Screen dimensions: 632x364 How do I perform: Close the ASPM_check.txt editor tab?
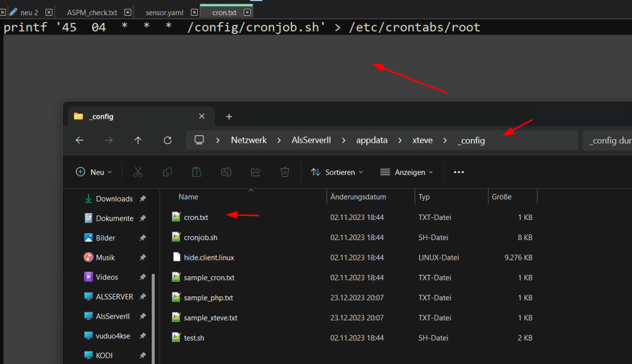[x=128, y=12]
